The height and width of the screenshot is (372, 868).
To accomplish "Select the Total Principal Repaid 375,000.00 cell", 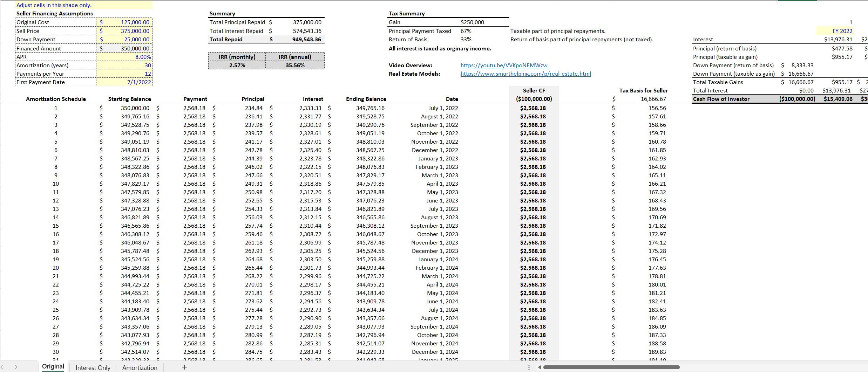I will (296, 22).
